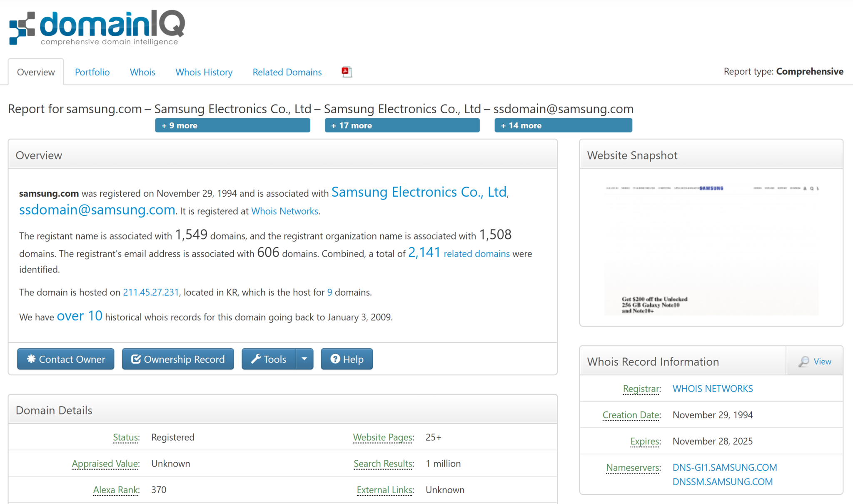Switch to the Portfolio tab

(x=92, y=72)
